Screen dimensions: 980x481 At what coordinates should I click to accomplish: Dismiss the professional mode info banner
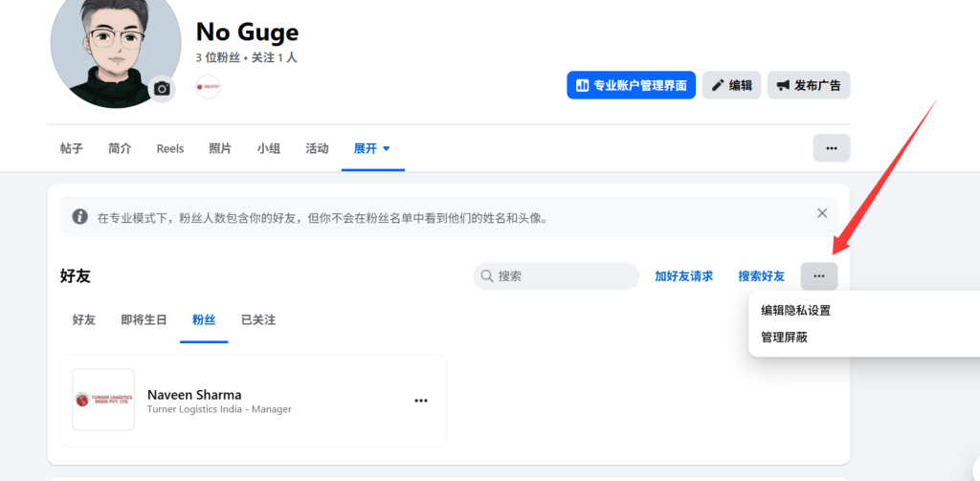(x=821, y=213)
